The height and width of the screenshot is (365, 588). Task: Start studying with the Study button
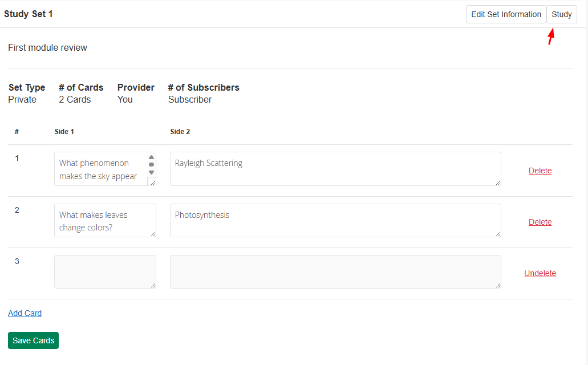(x=562, y=14)
